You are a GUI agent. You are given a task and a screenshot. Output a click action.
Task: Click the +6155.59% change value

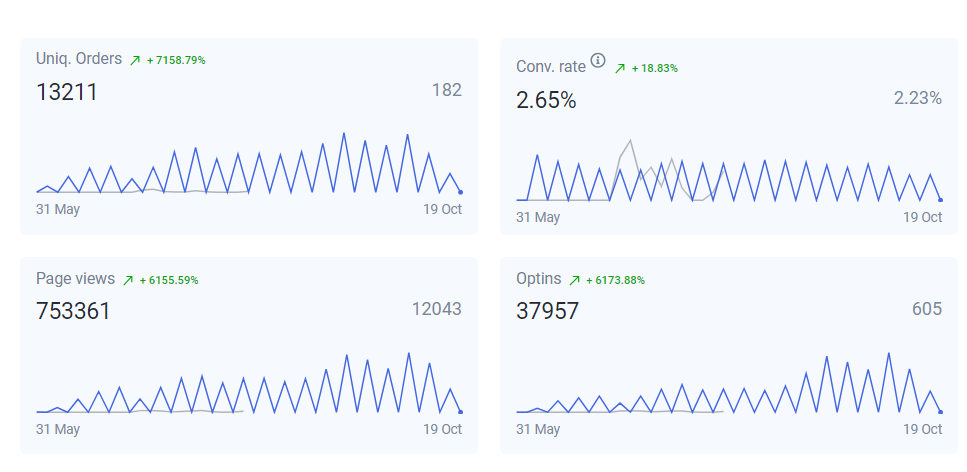(169, 280)
